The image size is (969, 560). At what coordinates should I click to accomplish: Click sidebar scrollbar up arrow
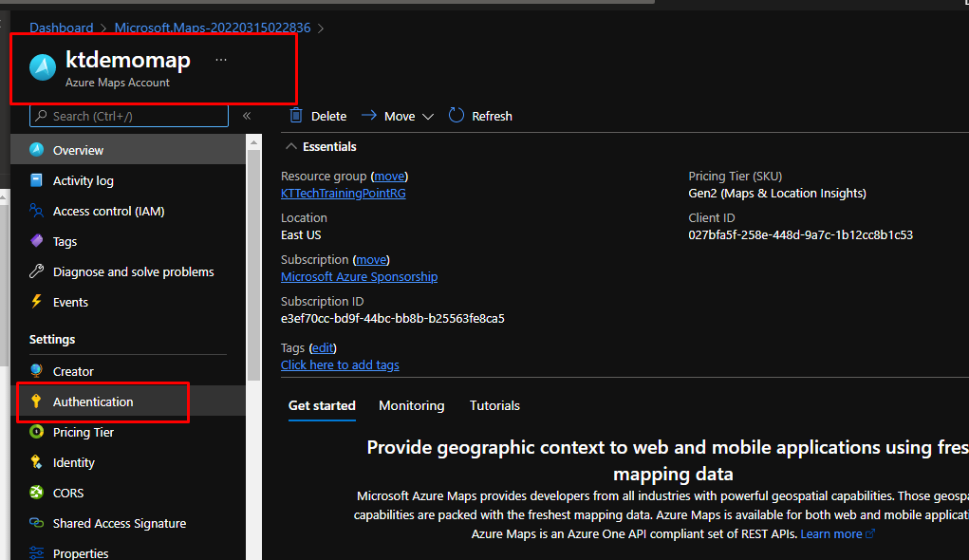click(x=253, y=142)
